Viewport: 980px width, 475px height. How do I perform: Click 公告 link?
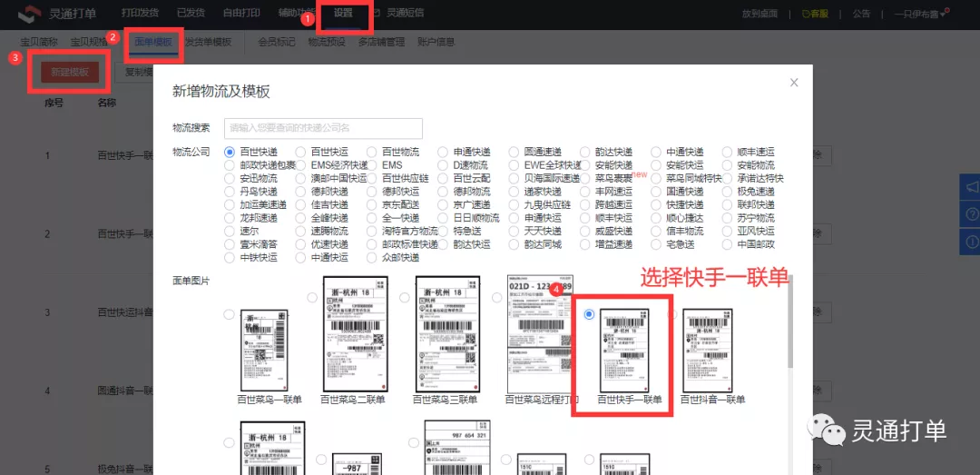(861, 14)
